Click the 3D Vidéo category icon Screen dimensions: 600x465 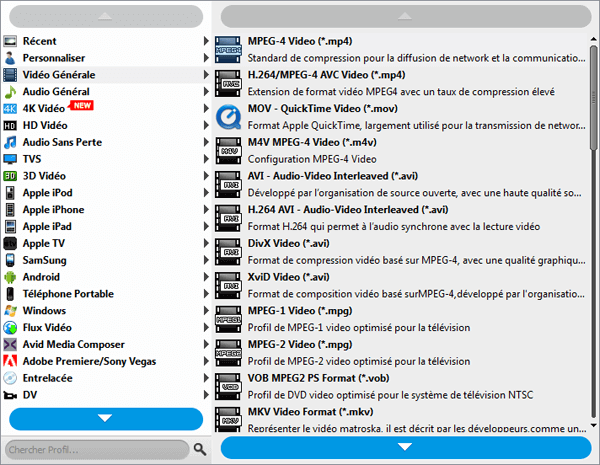click(10, 176)
